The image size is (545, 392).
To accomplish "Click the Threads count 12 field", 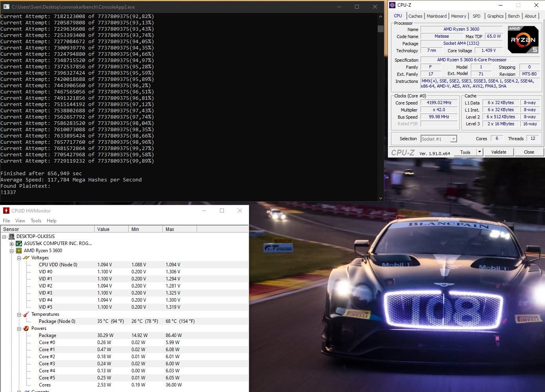I will (x=533, y=138).
